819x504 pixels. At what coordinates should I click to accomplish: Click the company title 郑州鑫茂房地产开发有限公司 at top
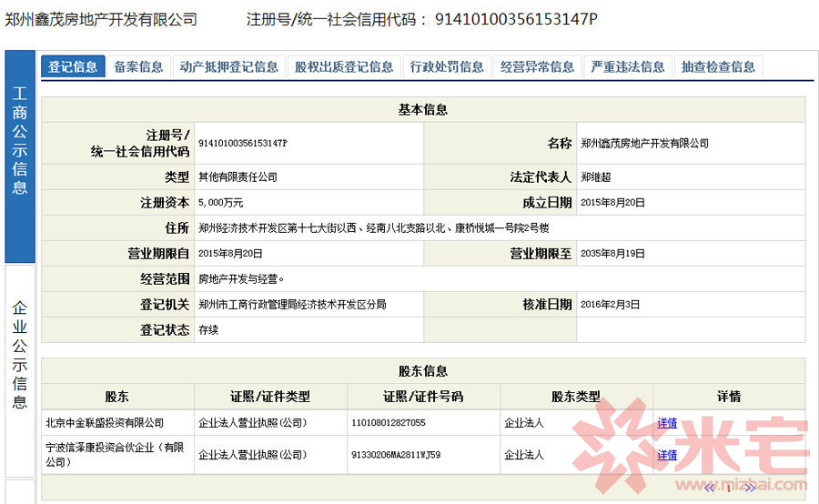101,20
